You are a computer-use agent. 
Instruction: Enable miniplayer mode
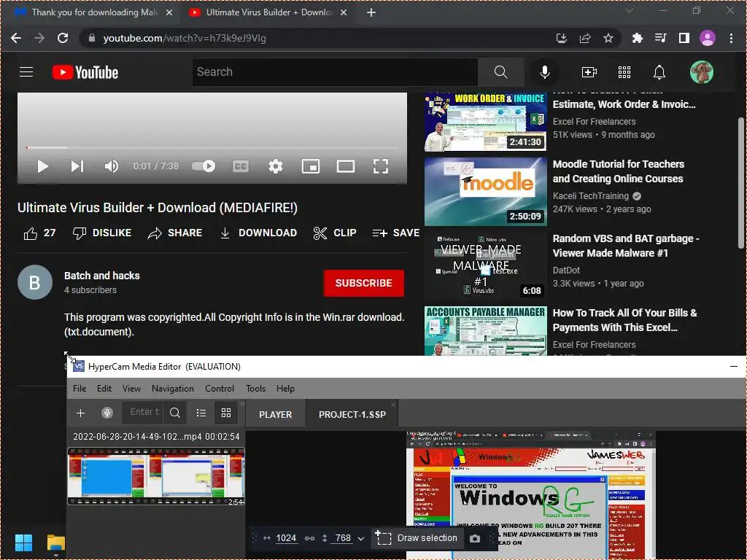pyautogui.click(x=311, y=166)
